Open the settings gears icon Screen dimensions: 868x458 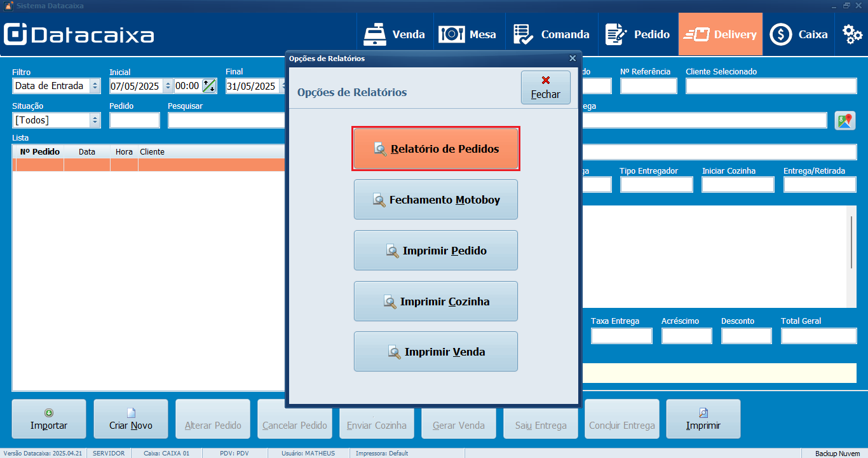coord(852,34)
